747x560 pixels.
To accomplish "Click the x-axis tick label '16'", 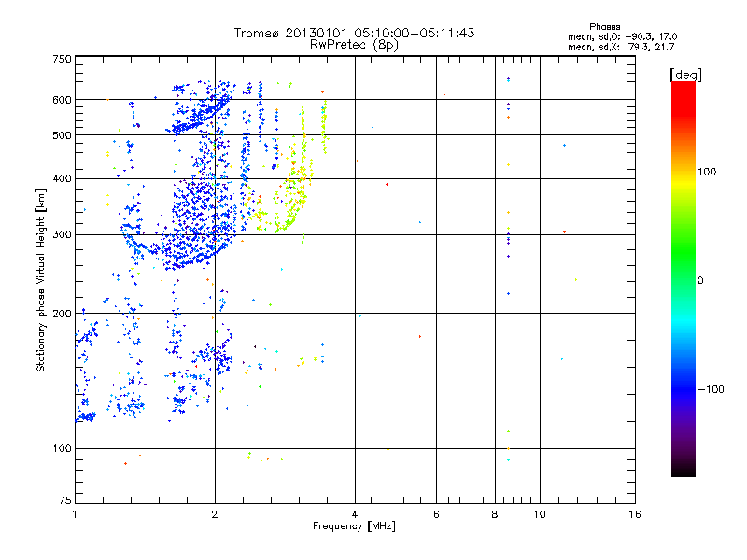I will (635, 514).
